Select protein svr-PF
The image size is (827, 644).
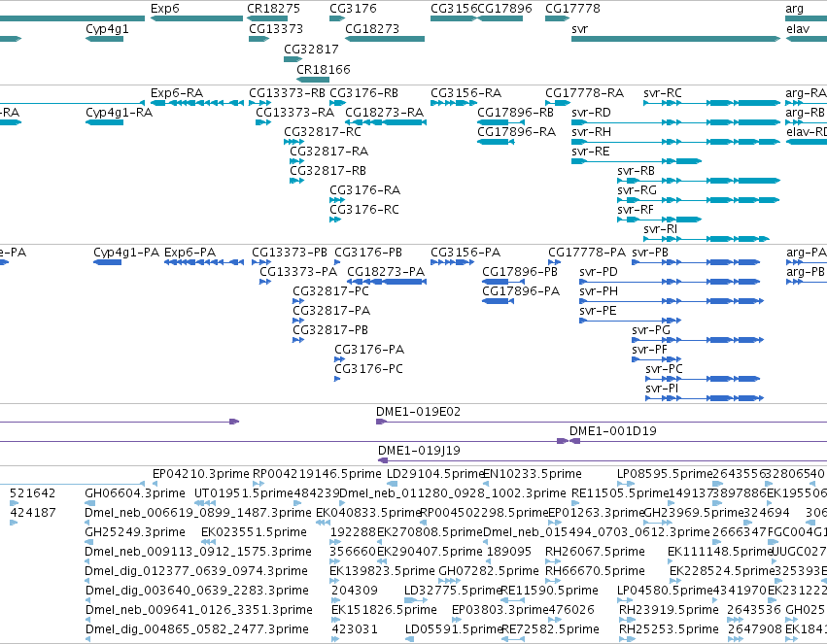point(657,359)
